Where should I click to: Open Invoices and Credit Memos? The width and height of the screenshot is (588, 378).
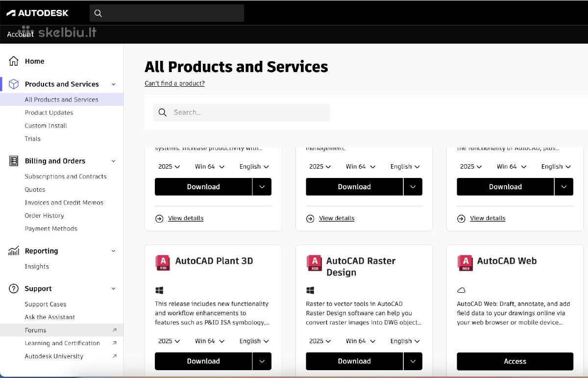point(64,202)
